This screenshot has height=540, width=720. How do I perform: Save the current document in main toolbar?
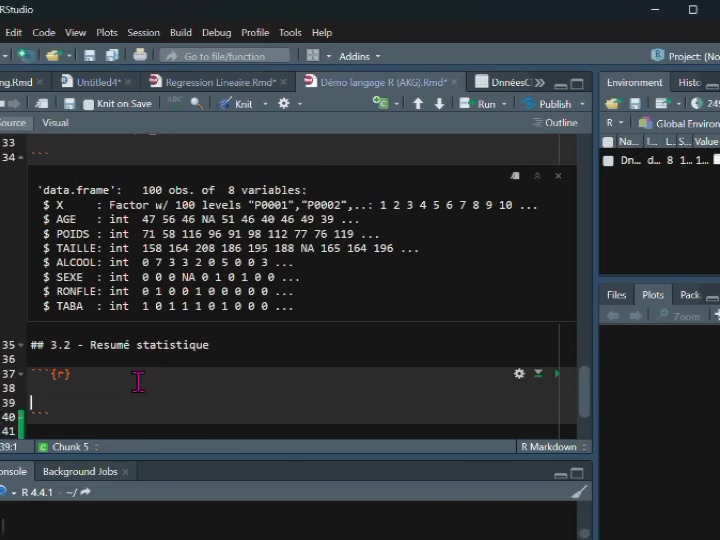pos(89,56)
